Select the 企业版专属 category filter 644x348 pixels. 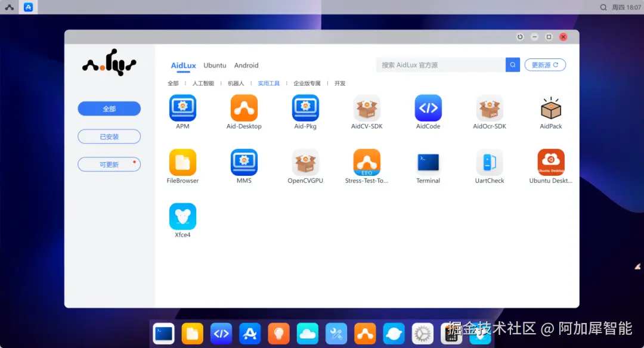307,83
